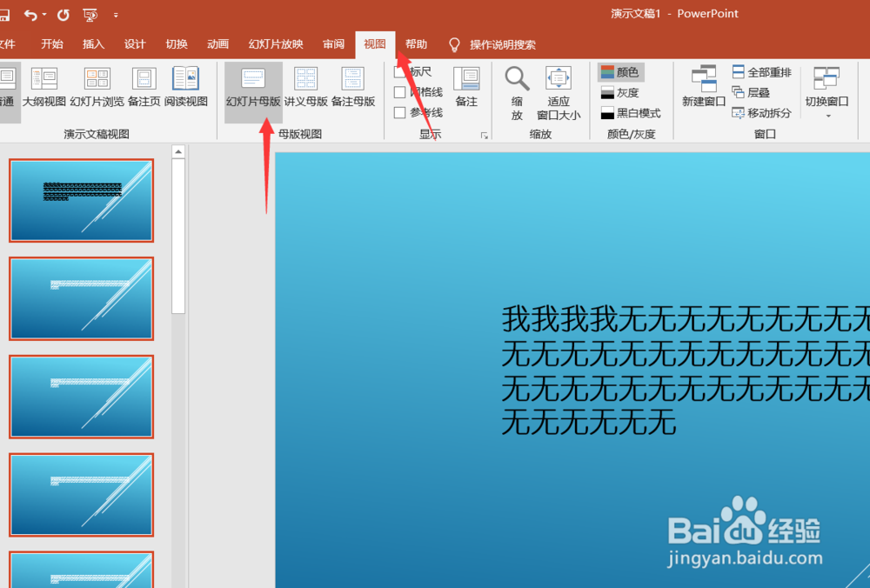Open the Transitions tab (切换)

coord(177,44)
